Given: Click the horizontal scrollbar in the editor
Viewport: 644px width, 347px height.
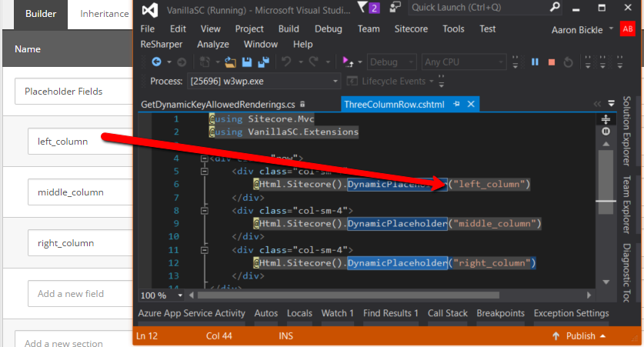Looking at the screenshot, I should click(349, 295).
